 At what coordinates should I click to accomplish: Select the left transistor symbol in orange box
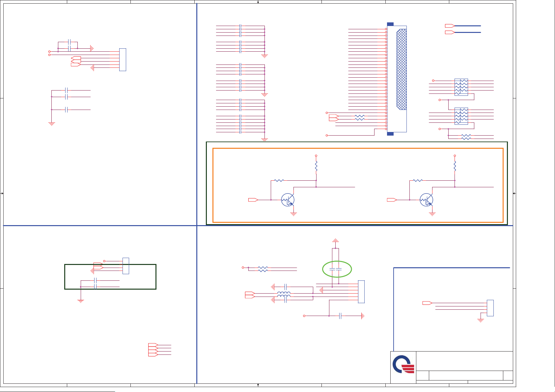tap(288, 200)
